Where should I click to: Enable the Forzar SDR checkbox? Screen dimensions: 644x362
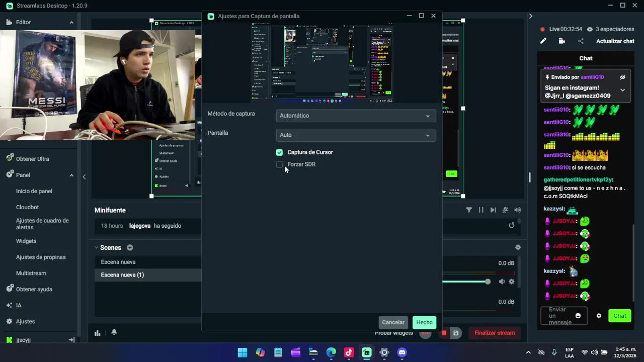[280, 164]
